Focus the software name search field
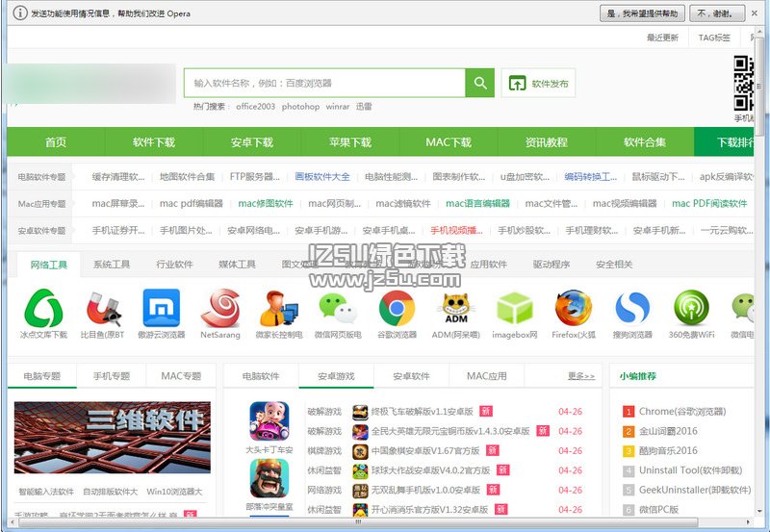 [x=324, y=83]
